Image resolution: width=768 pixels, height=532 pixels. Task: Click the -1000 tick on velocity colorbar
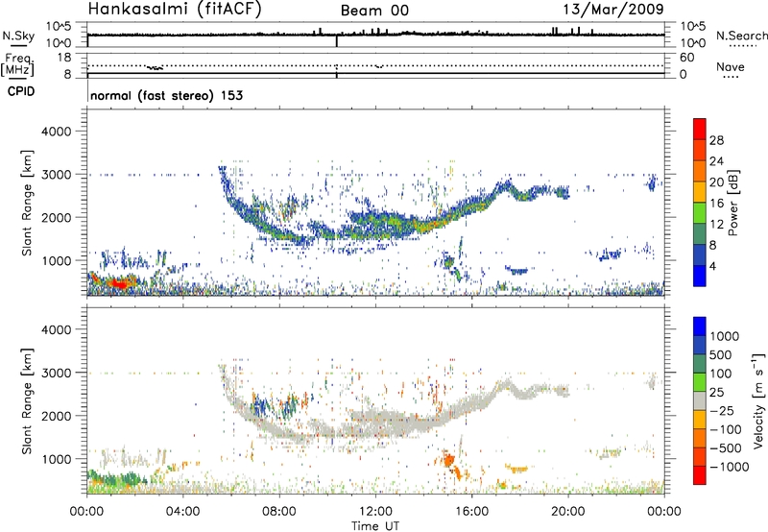[730, 467]
